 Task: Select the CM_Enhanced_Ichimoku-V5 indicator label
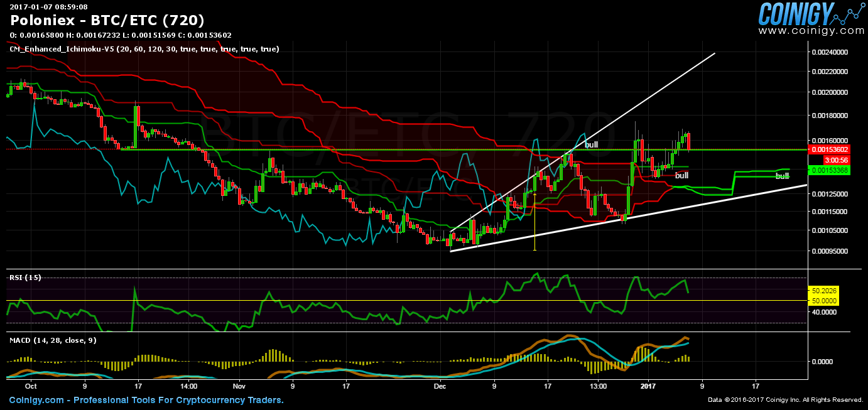tap(144, 48)
